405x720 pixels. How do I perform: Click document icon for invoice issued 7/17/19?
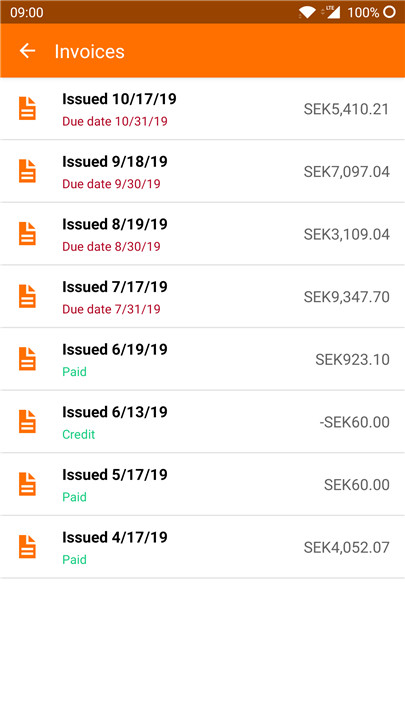coord(27,297)
